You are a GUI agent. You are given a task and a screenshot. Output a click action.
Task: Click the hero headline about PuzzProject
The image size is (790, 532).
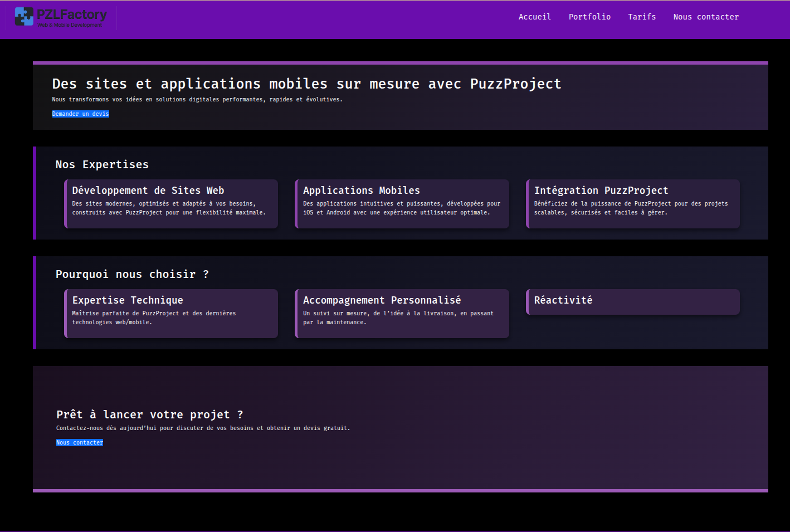pyautogui.click(x=306, y=84)
